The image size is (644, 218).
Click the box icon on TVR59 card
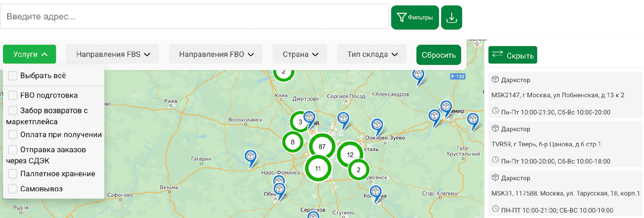[495, 128]
